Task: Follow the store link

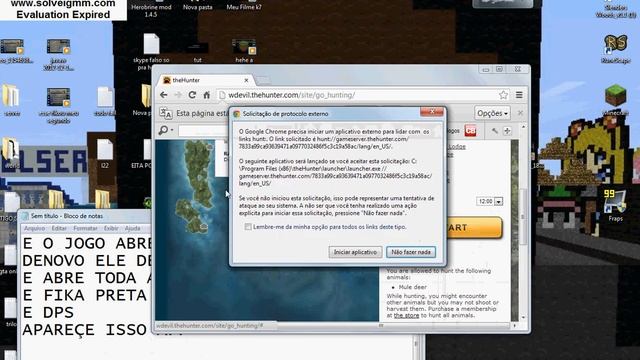Action: pos(406,316)
